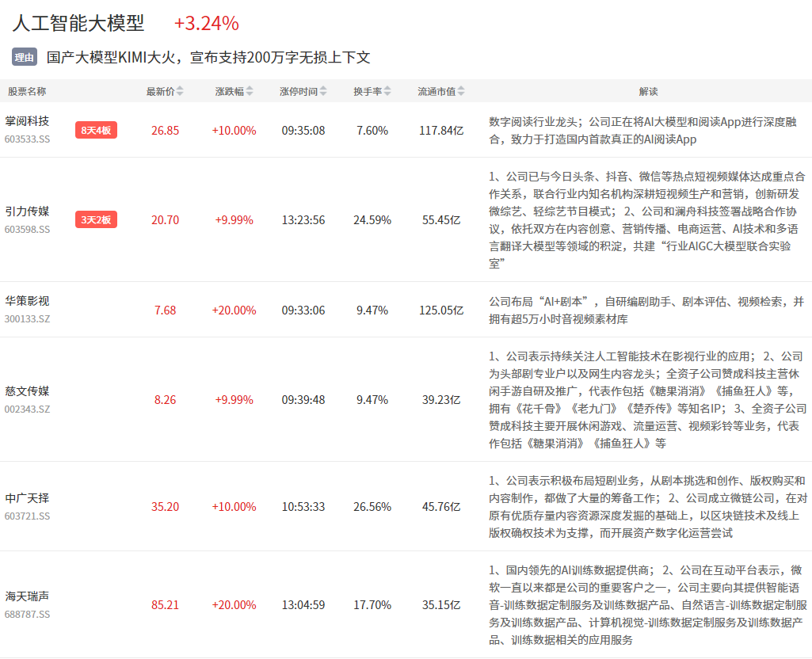Click the 8天4板 badge for 掌阅科技

pyautogui.click(x=97, y=130)
